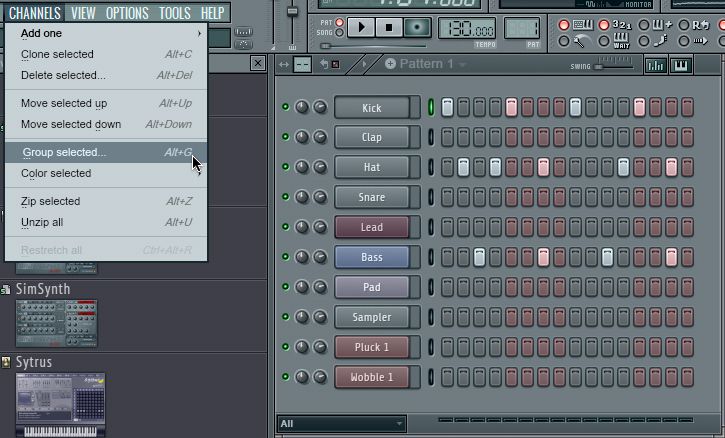Screen dimensions: 725x438
Task: Open the All channel filter dropdown
Action: [342, 423]
